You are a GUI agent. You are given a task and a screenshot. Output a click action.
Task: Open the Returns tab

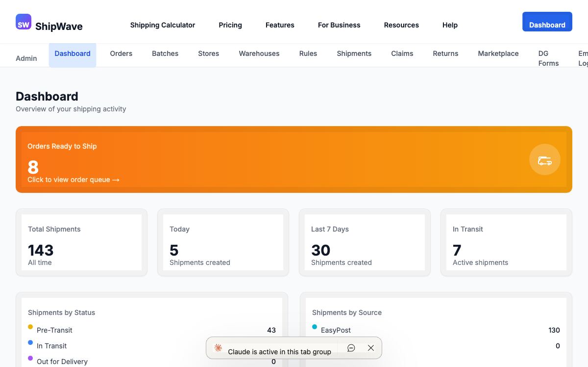(x=445, y=53)
